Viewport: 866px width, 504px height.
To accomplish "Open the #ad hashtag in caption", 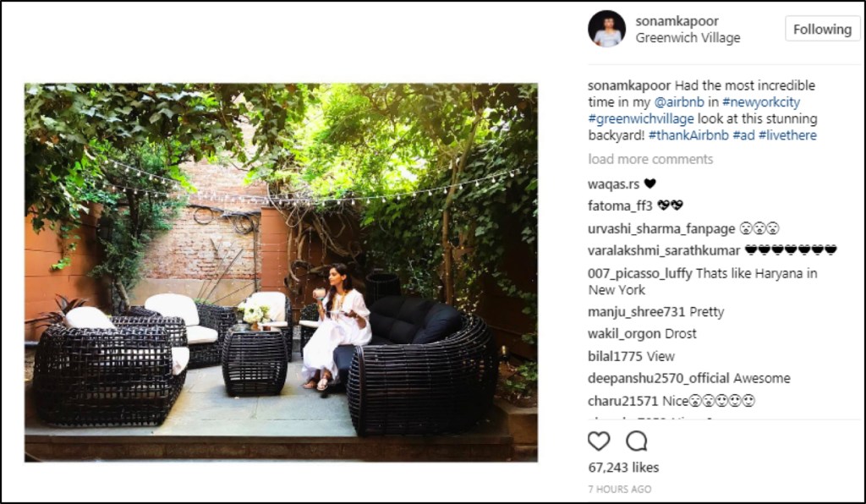I will click(x=743, y=135).
